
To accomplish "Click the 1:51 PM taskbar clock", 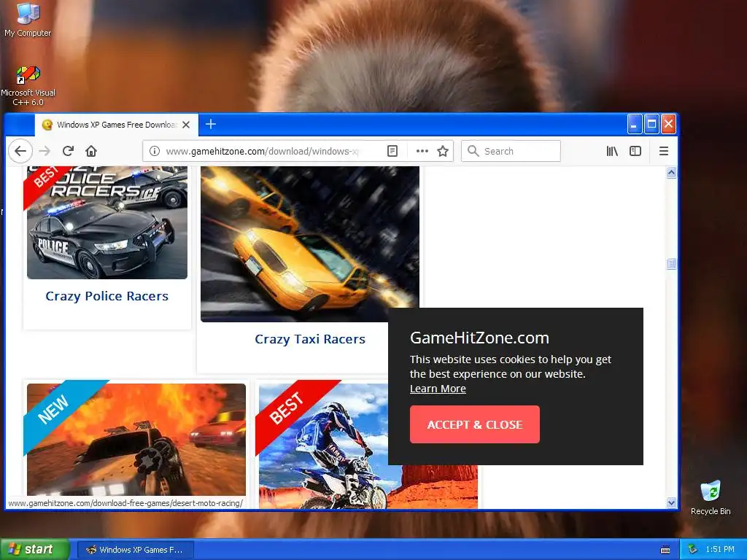I will (720, 550).
